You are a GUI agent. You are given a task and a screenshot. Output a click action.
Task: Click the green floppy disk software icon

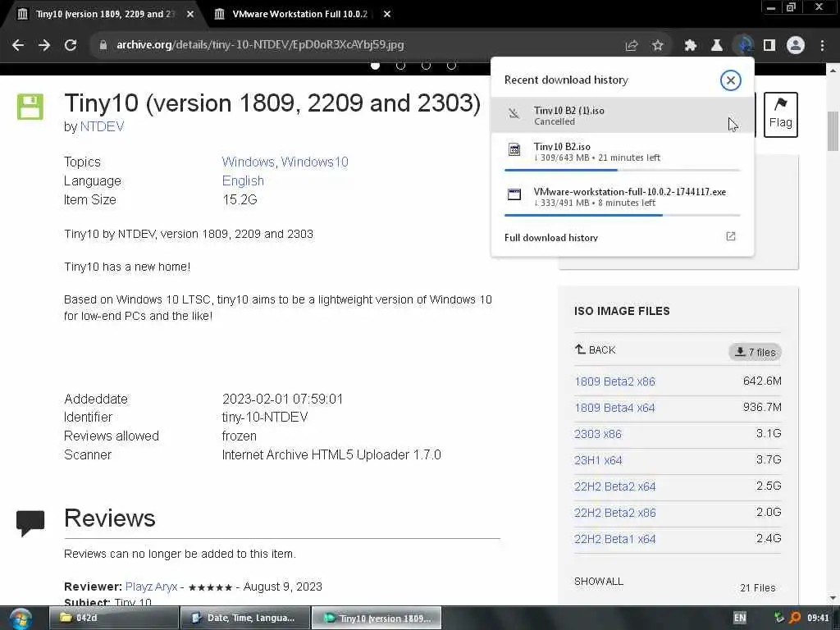(x=30, y=106)
